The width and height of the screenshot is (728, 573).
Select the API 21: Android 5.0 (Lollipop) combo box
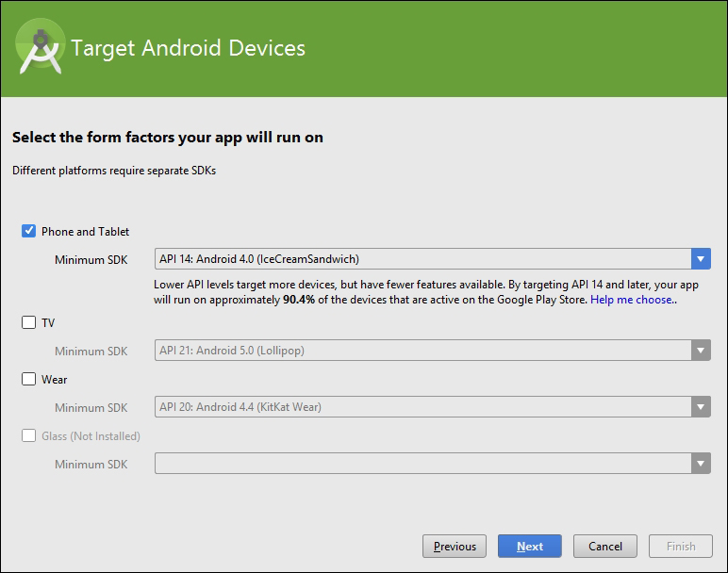(432, 351)
